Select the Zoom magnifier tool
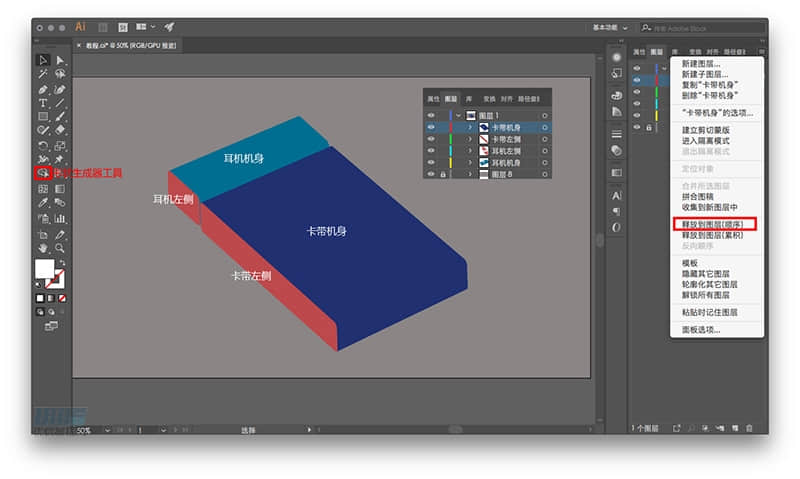The image size is (800, 479). (60, 248)
